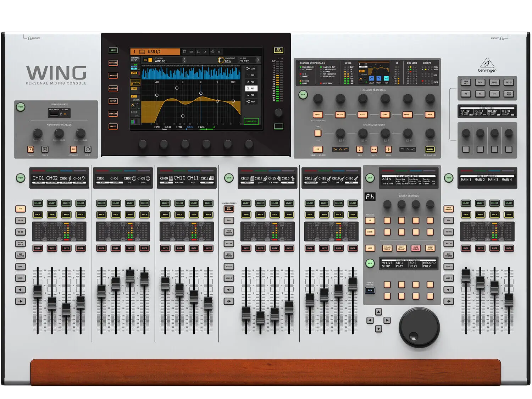Select the 13-24 fader layer

[x=21, y=220]
